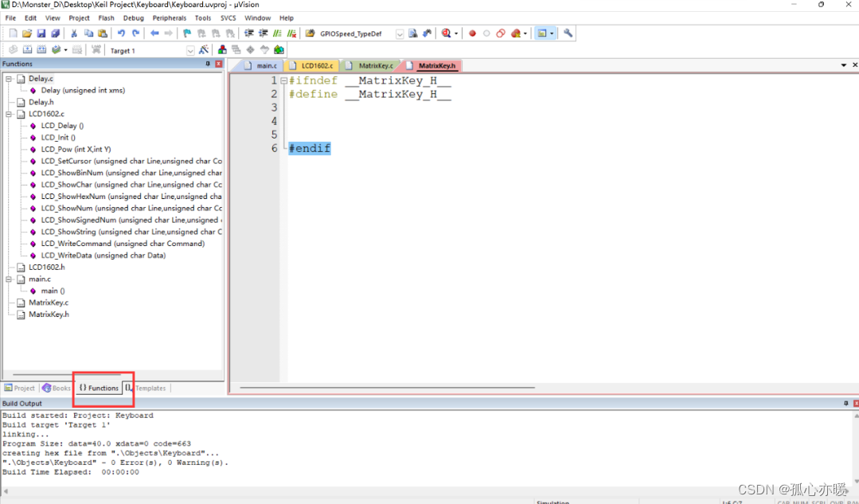Click the Disable All Breakpoints icon
The image size is (859, 504).
click(501, 33)
